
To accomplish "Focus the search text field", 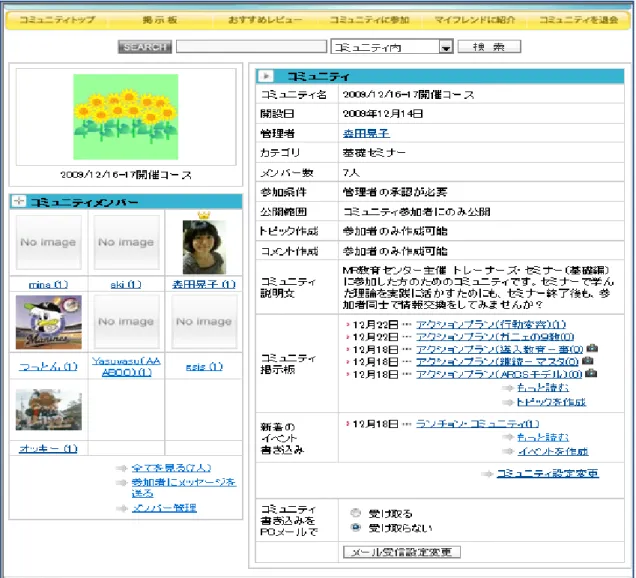I will 251,47.
